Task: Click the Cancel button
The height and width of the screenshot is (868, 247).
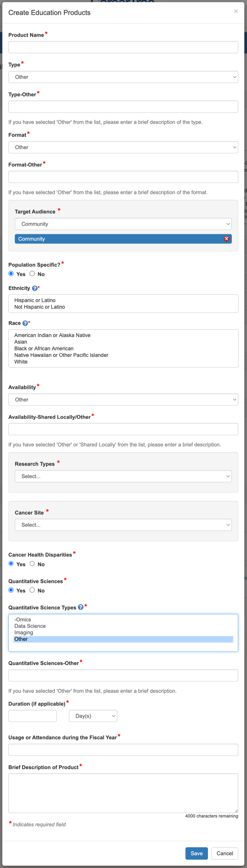Action: 225,853
